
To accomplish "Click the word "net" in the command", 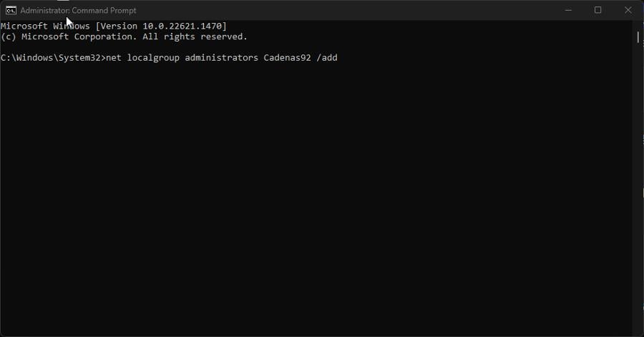I will [x=113, y=57].
